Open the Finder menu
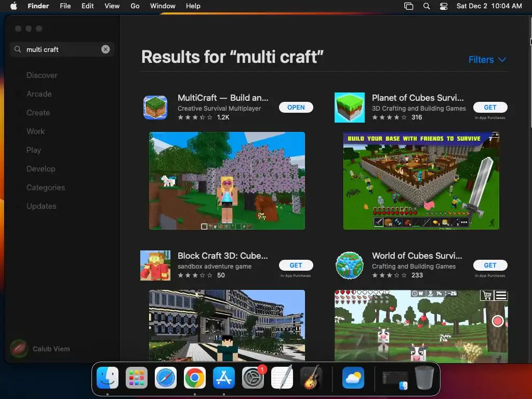532x399 pixels. [38, 6]
